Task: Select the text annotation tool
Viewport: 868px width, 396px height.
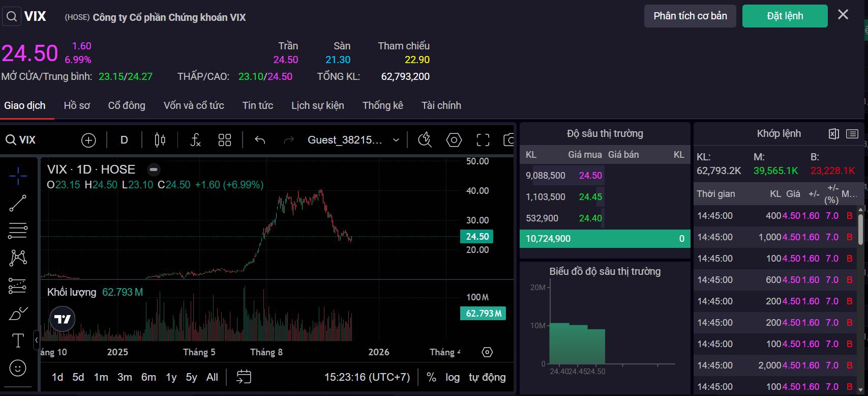Action: (18, 341)
